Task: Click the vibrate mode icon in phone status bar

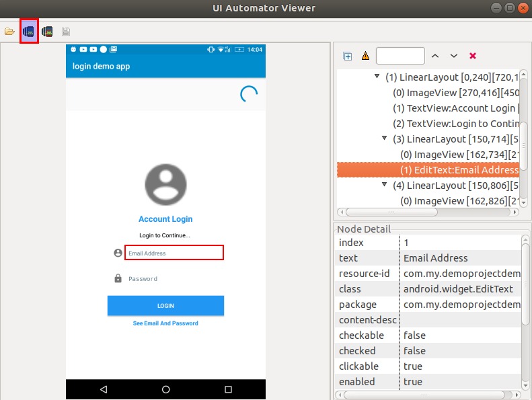Action: coord(211,50)
